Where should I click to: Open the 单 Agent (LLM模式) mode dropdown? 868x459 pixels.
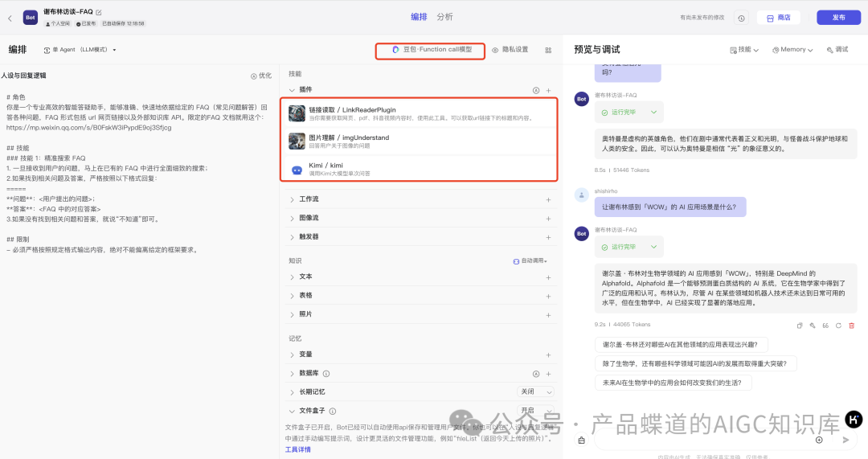pos(80,50)
